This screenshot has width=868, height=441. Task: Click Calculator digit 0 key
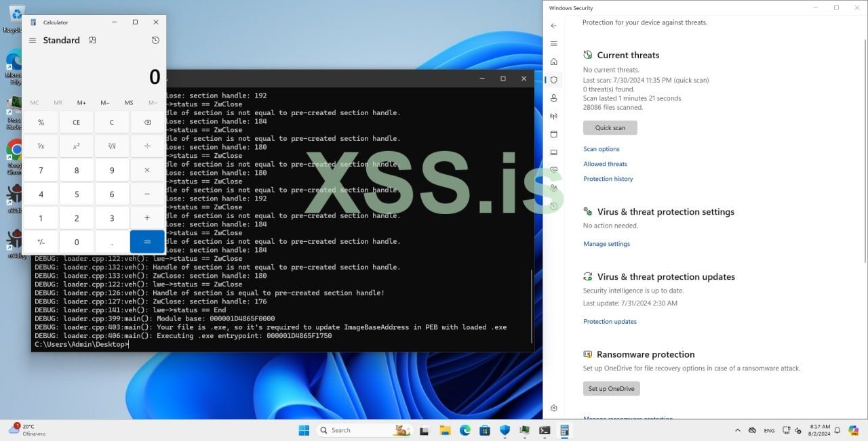coord(77,242)
